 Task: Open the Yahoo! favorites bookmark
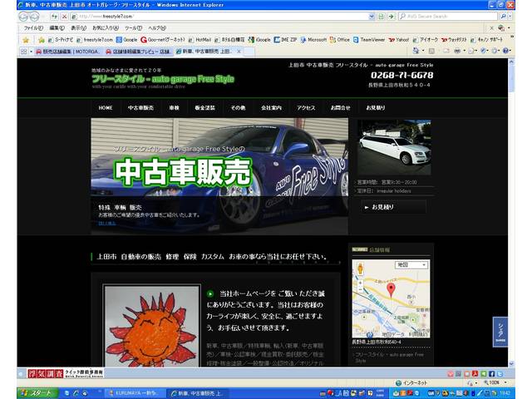[x=399, y=40]
